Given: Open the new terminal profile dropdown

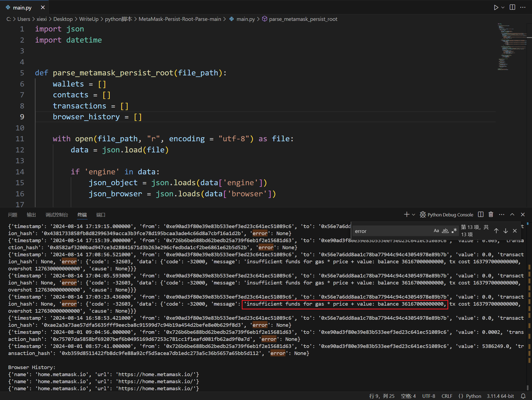Looking at the screenshot, I should (414, 215).
